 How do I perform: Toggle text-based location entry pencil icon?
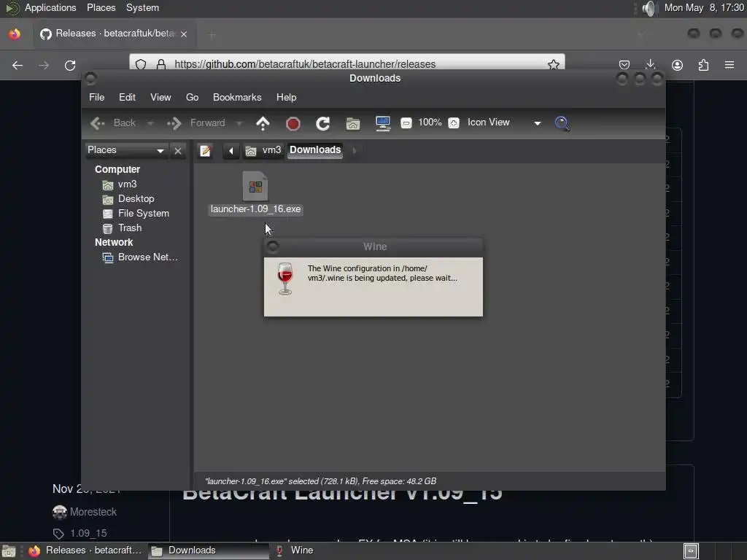pos(205,151)
